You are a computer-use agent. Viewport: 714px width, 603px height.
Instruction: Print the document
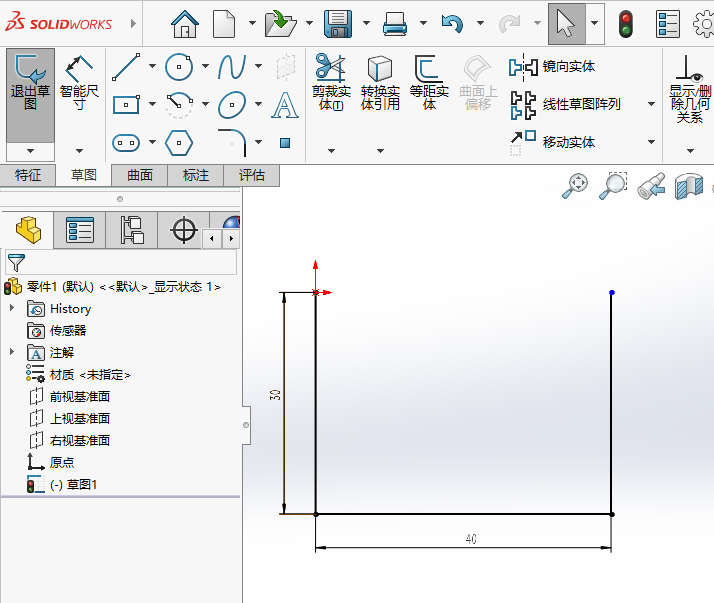pyautogui.click(x=395, y=24)
